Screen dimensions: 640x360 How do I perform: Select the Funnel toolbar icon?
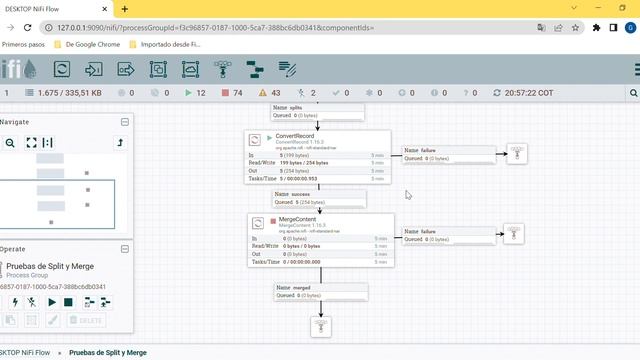(222, 69)
